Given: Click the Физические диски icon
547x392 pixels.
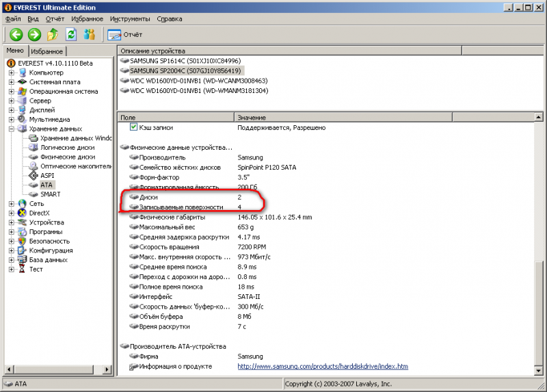Looking at the screenshot, I should point(34,157).
